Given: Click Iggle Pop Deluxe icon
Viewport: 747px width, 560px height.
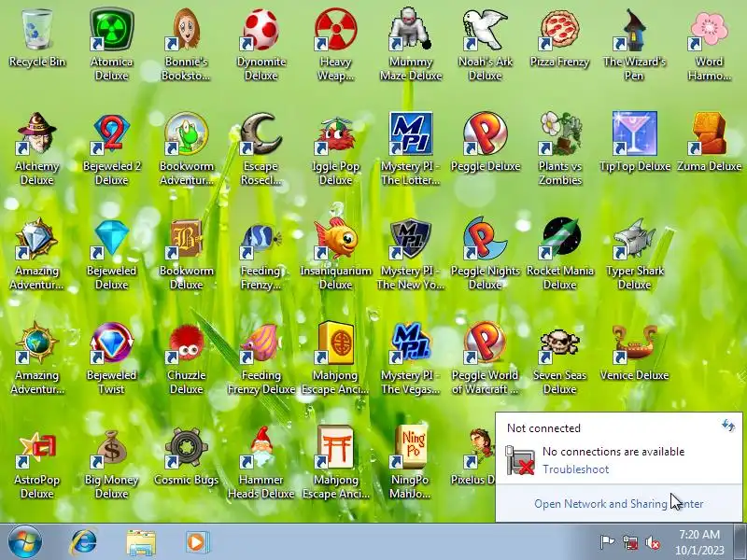Looking at the screenshot, I should tap(335, 133).
